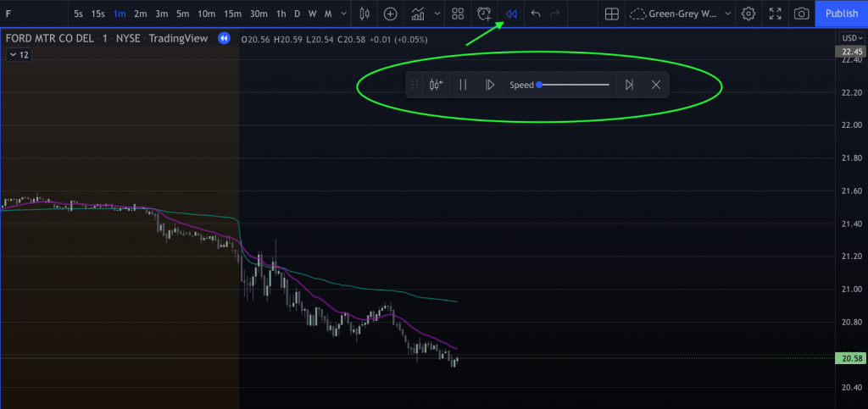Take a snapshot with camera icon

(x=800, y=14)
